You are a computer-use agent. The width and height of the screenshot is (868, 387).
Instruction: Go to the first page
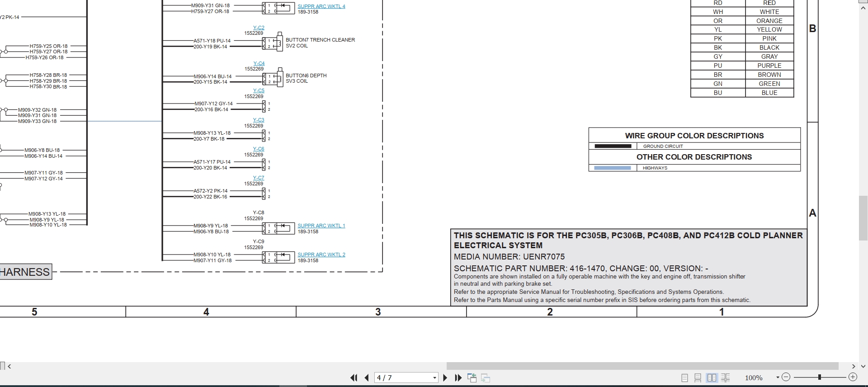[x=354, y=378]
